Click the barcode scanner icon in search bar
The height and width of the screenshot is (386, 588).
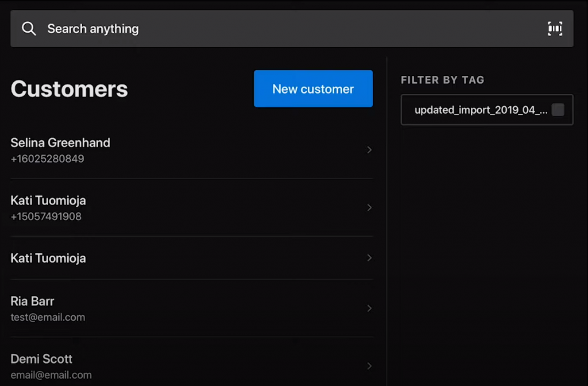tap(555, 29)
